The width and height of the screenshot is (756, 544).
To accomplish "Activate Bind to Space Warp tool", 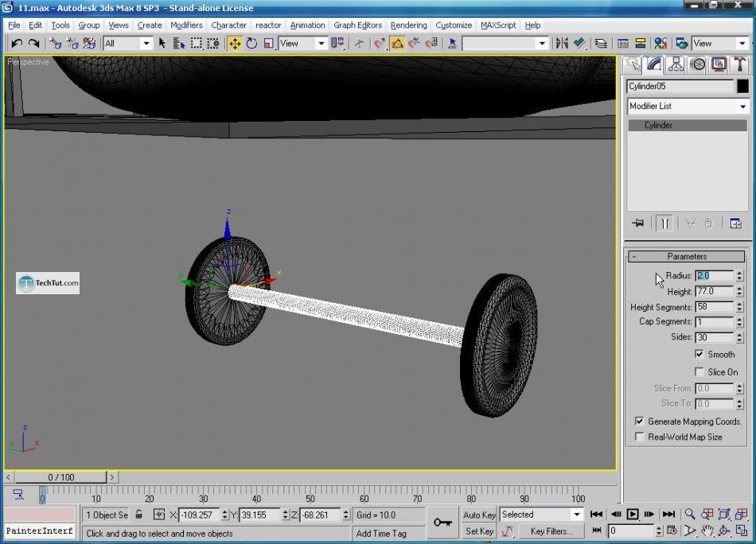I will (x=89, y=44).
